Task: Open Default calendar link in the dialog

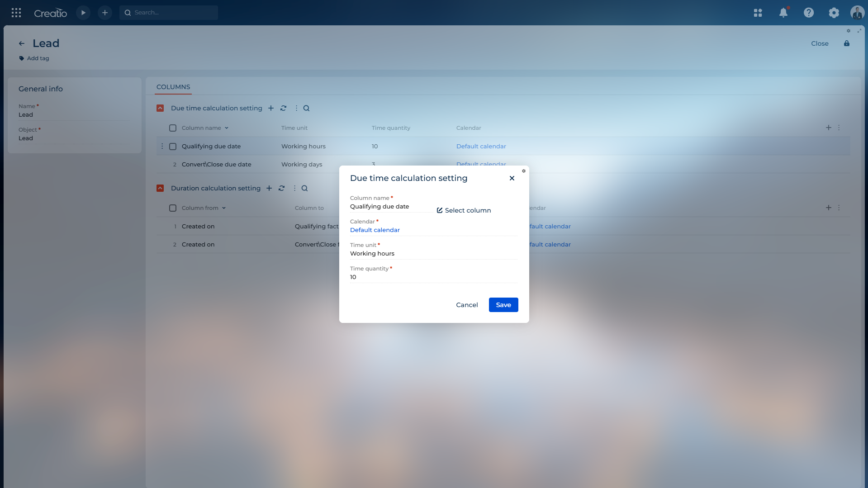Action: pyautogui.click(x=375, y=230)
